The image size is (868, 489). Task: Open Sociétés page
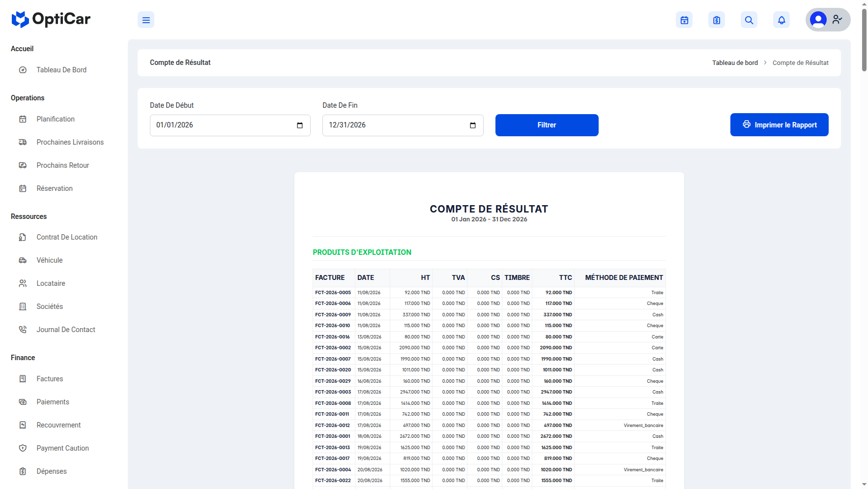click(x=49, y=306)
